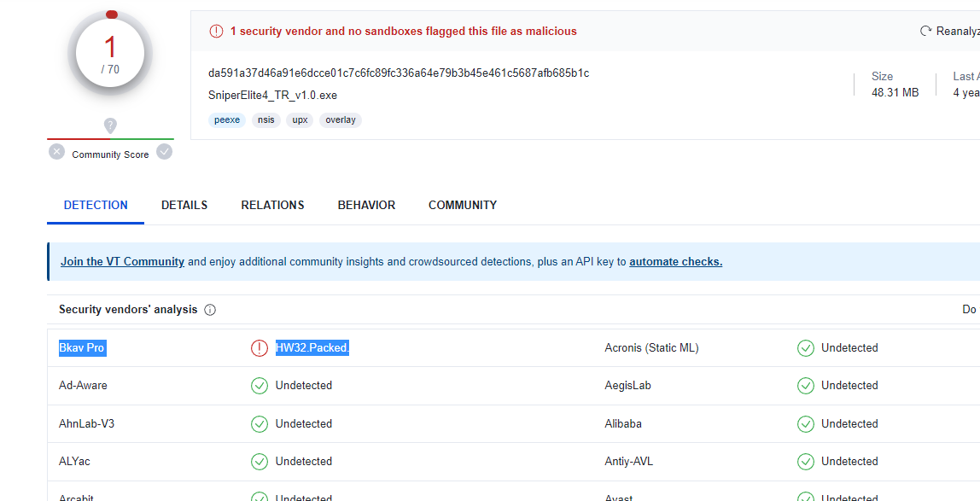The height and width of the screenshot is (501, 980).
Task: Open the COMMUNITY tab
Action: (463, 206)
